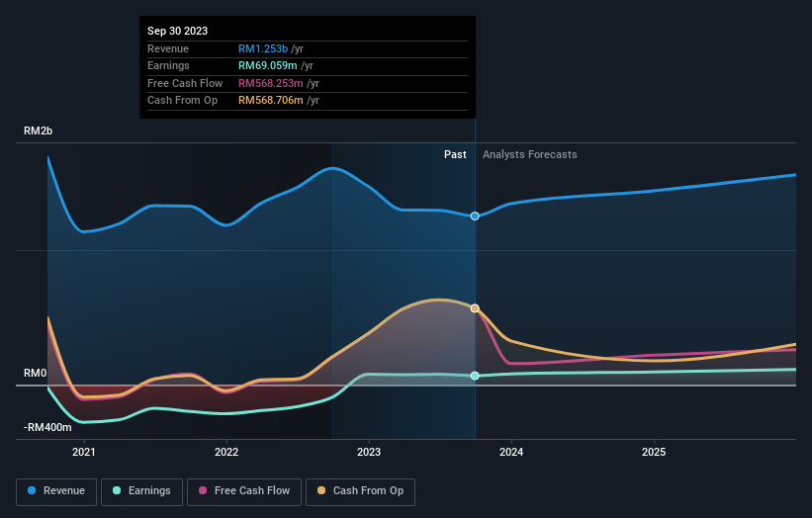Image resolution: width=812 pixels, height=518 pixels.
Task: Click the Revenue data point marker on blue line
Action: 475,216
